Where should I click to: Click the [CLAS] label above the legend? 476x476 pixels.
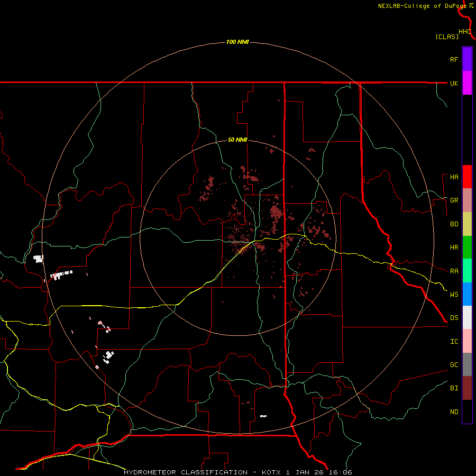pyautogui.click(x=447, y=36)
